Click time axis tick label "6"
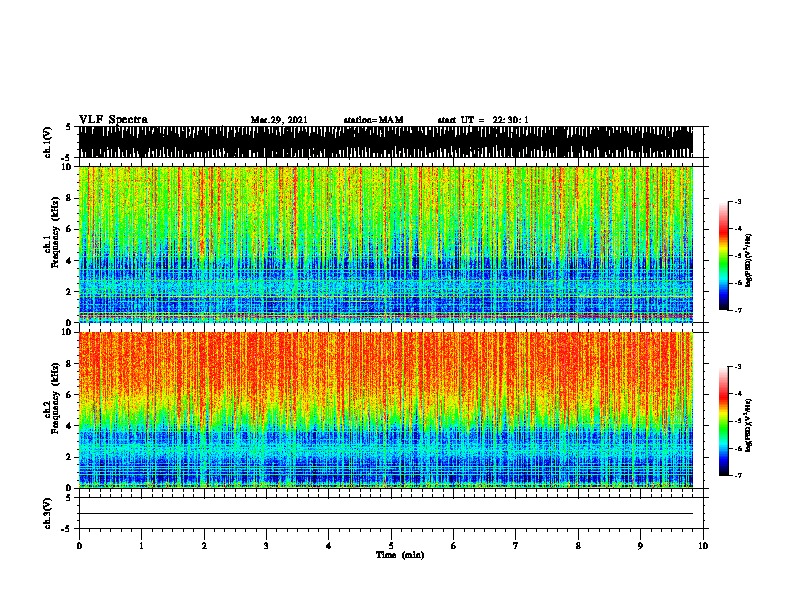792x612 pixels. (454, 546)
